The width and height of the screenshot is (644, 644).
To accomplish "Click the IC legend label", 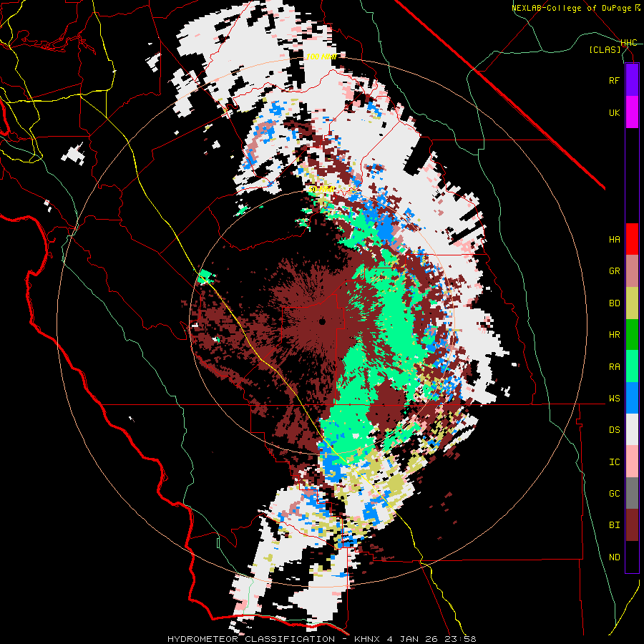I will (x=614, y=462).
